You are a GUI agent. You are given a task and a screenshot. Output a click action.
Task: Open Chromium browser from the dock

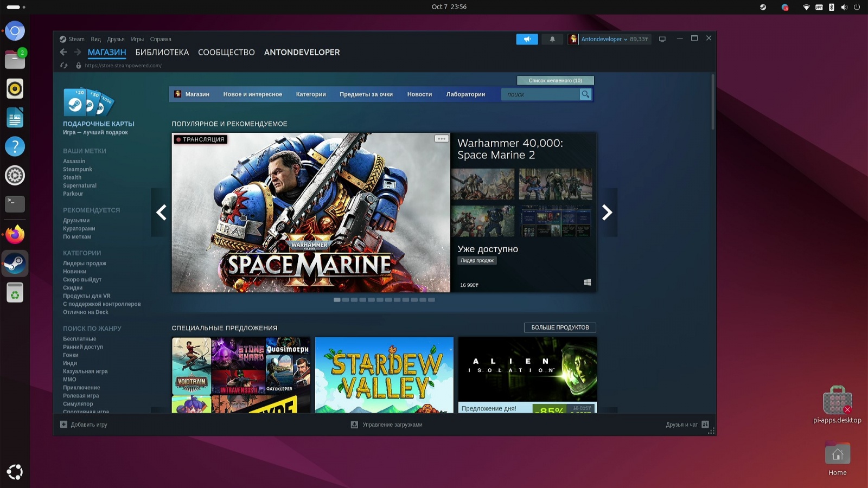coord(15,31)
